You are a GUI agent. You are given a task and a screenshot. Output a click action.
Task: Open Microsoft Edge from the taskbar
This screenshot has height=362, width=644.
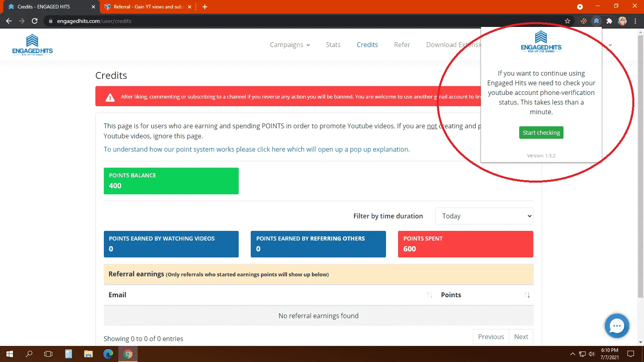(108, 354)
